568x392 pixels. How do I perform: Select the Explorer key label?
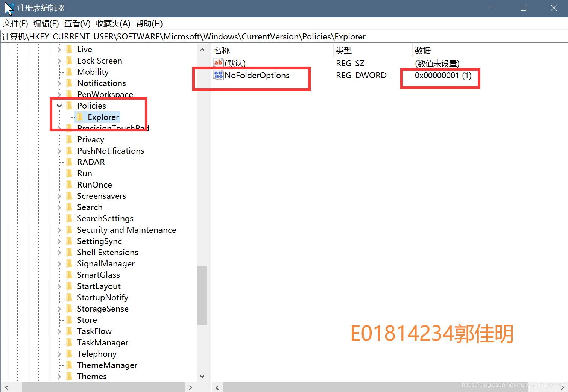[103, 117]
